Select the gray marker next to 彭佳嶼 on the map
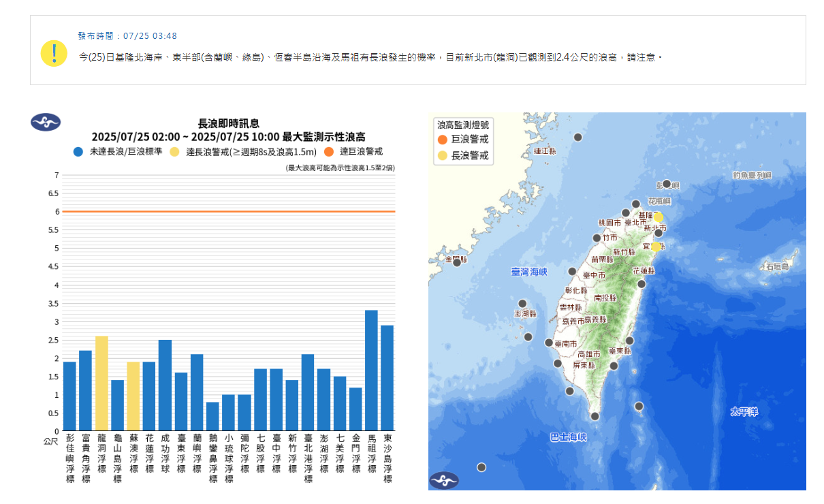 tap(667, 184)
